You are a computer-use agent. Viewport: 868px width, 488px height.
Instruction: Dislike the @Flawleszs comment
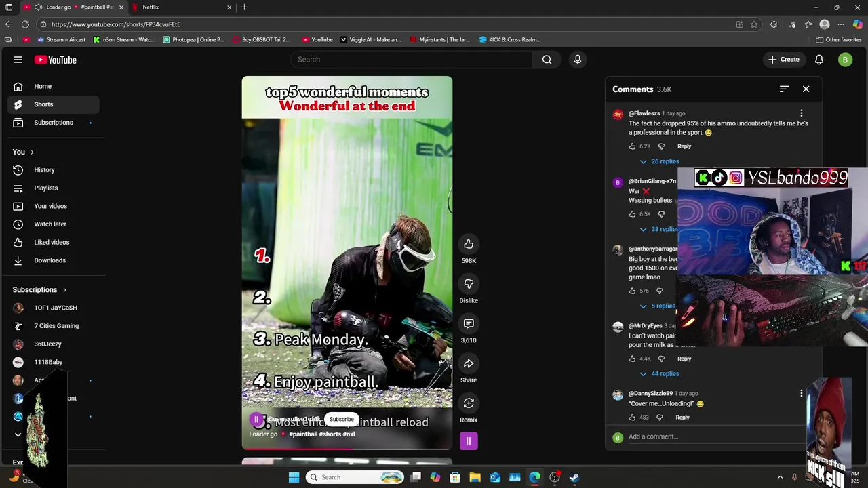click(662, 146)
